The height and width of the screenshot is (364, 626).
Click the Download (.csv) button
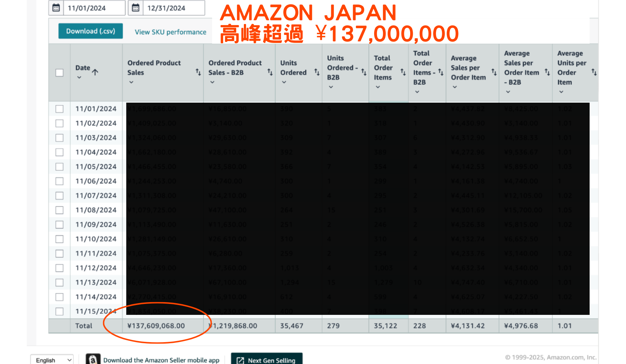tap(91, 31)
